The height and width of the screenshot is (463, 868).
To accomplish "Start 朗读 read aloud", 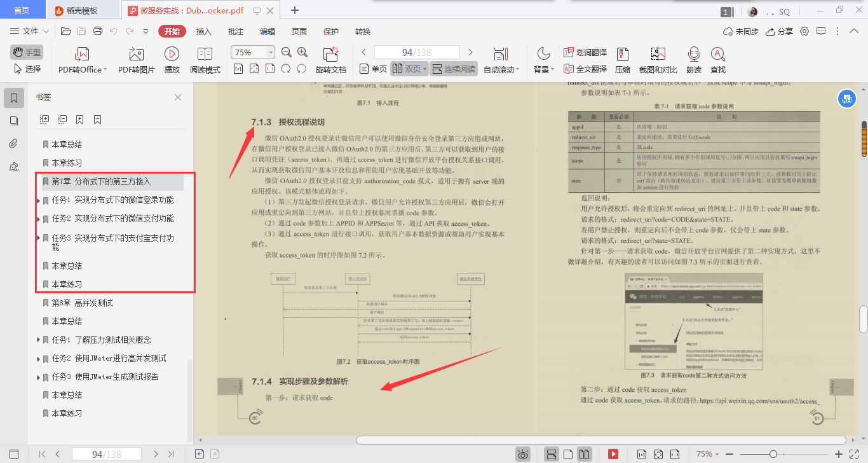I will 694,60.
